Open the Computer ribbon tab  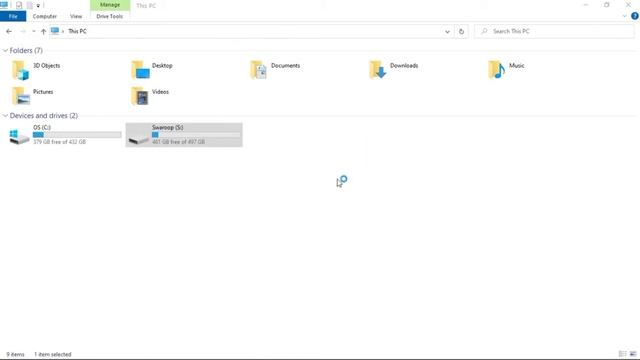point(45,16)
